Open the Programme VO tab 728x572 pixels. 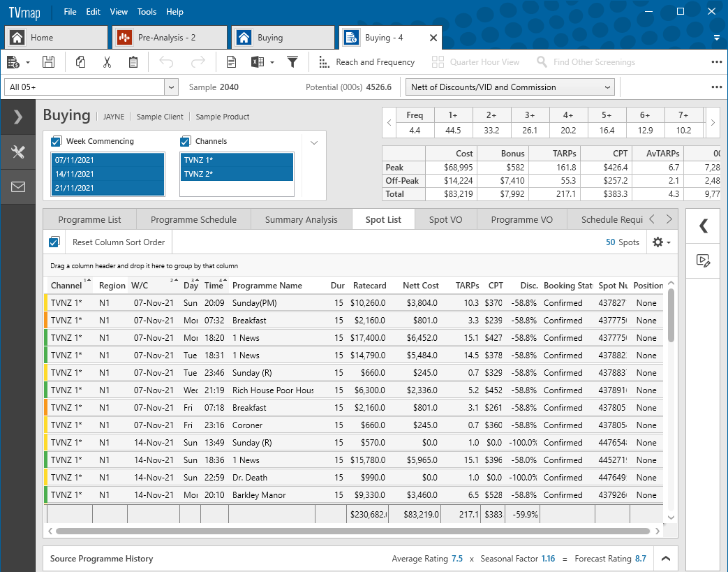[x=522, y=220]
